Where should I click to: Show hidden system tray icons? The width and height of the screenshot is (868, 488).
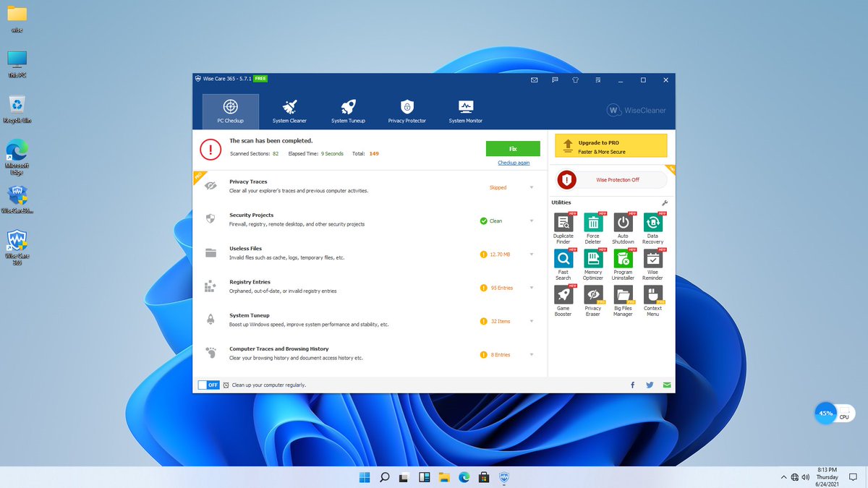click(784, 477)
